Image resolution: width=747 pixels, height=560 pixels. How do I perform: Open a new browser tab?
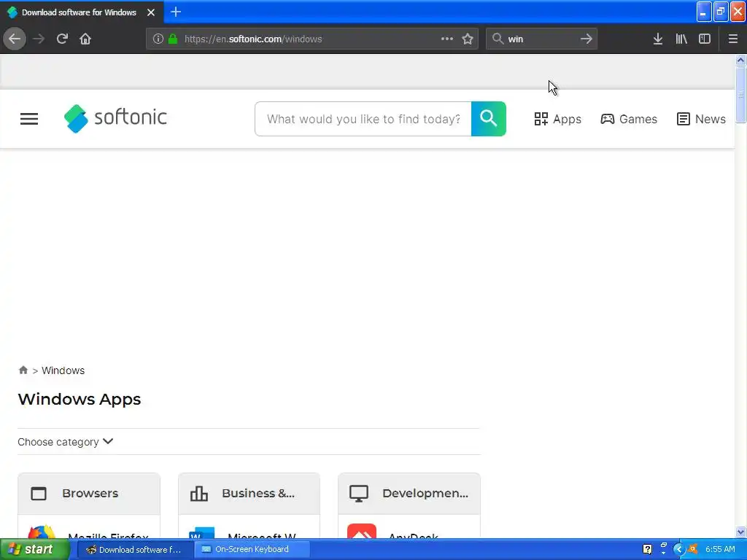pos(175,12)
